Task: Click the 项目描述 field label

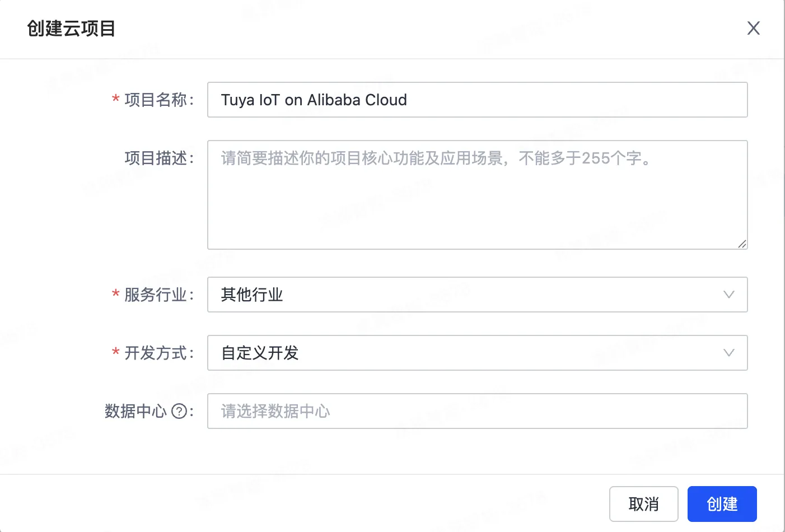Action: [x=156, y=158]
